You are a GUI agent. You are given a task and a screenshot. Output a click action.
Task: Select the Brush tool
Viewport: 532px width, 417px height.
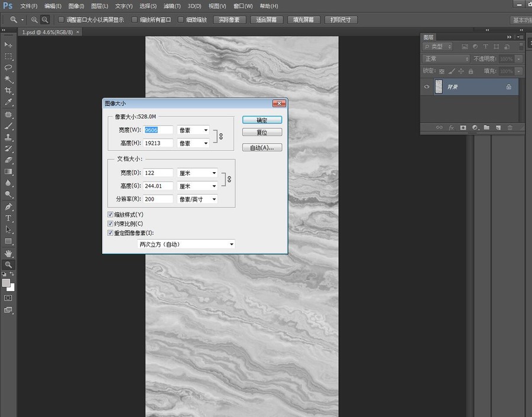coord(8,126)
